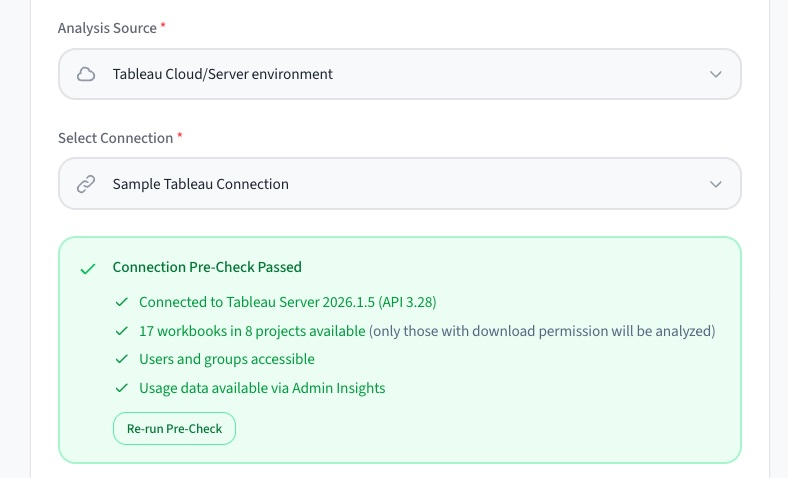This screenshot has width=788, height=478.
Task: Click the note about download permission being analyzed
Action: pyautogui.click(x=542, y=331)
